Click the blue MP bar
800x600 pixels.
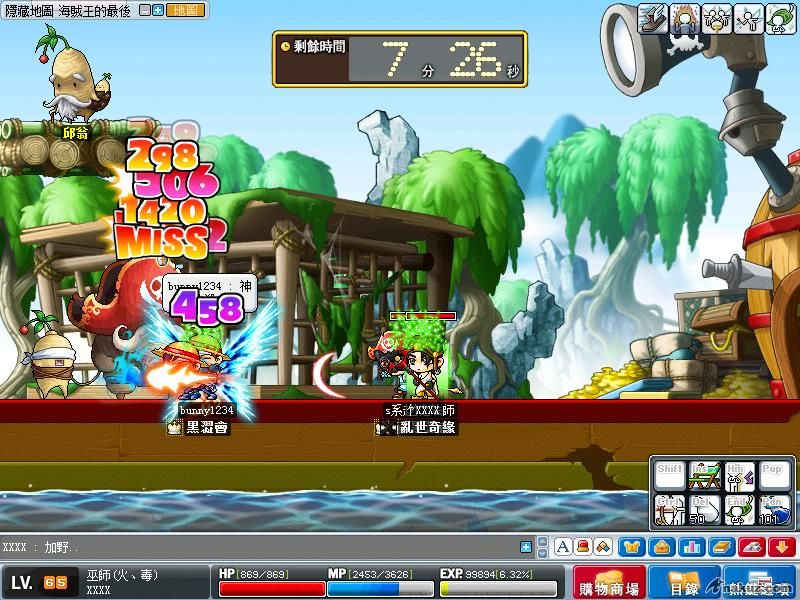[x=380, y=589]
